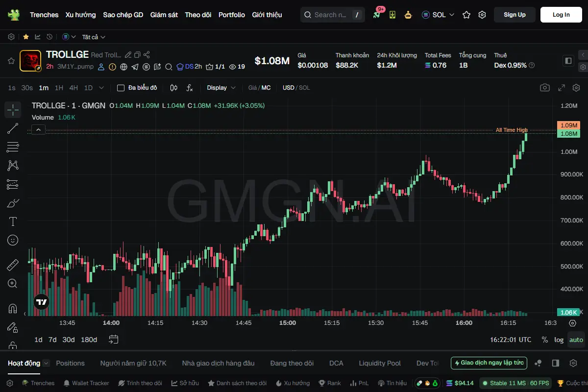588x392 pixels.
Task: Open the header favorites star icon
Action: (x=466, y=15)
